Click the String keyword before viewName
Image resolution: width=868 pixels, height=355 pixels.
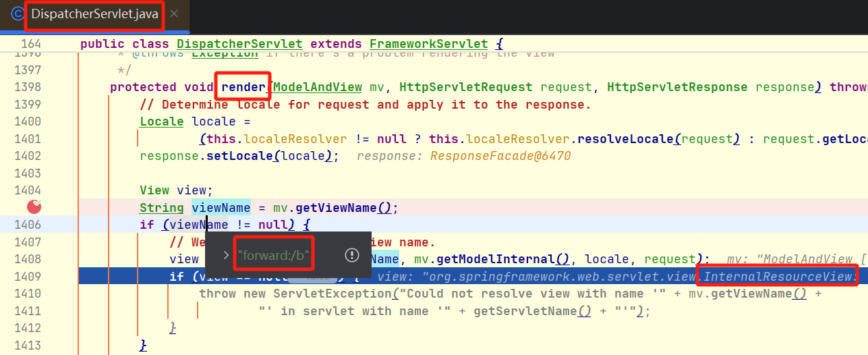tap(161, 208)
